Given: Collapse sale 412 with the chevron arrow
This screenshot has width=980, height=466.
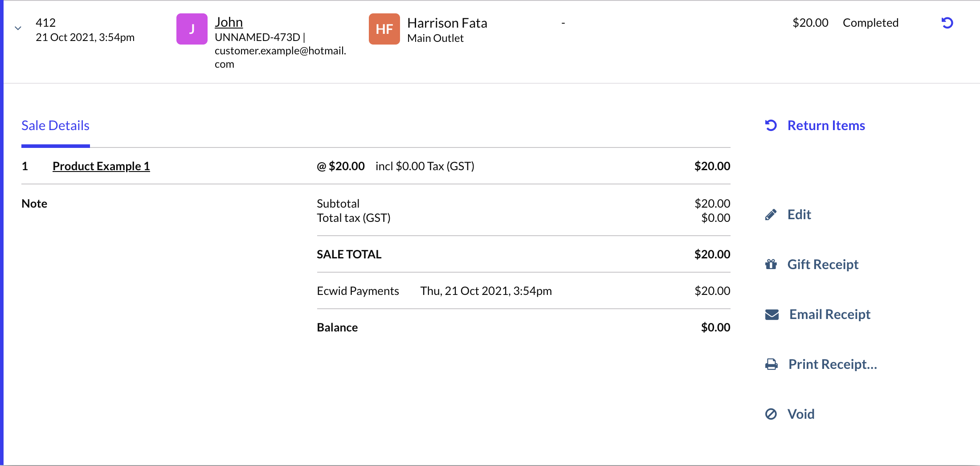Looking at the screenshot, I should (17, 28).
